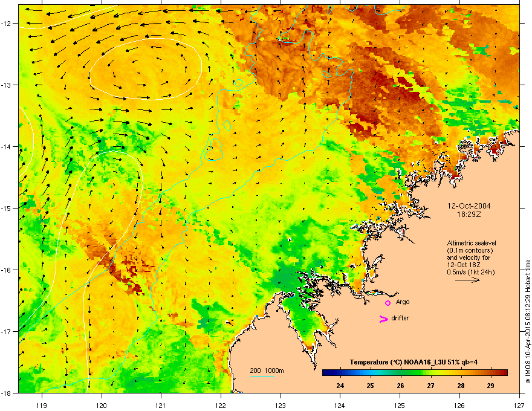This screenshot has height=411, width=532.
Task: Click the '26' temperature scale value
Action: [400, 386]
